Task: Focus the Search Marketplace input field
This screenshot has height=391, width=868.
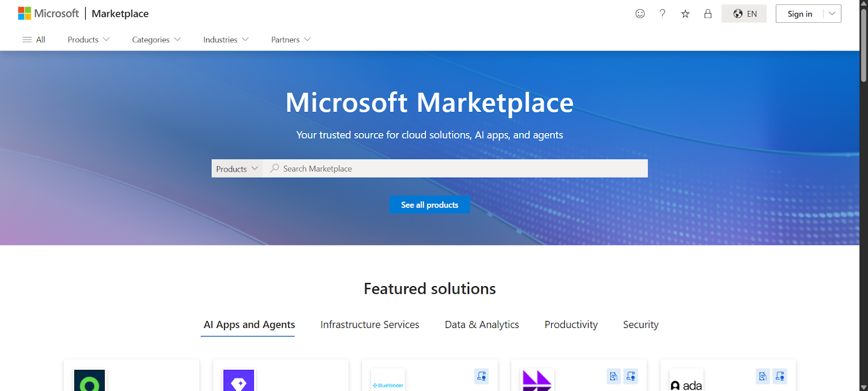Action: 455,168
